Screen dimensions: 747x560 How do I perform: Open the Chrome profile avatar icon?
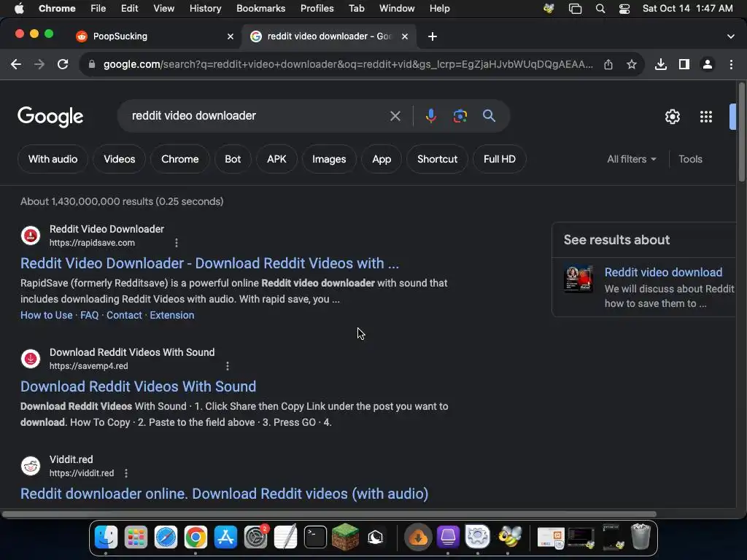708,64
